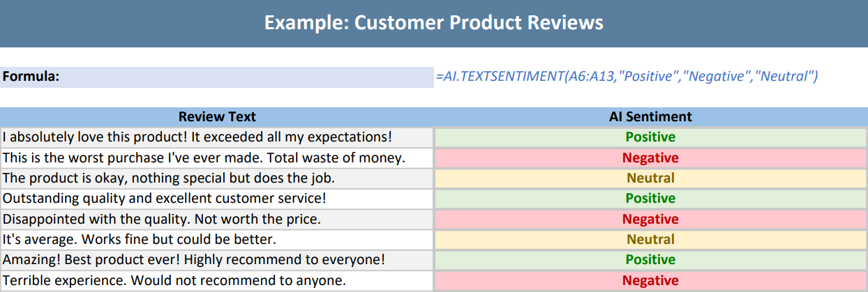Click the 'product is okay, nothing special' review
This screenshot has height=292, width=868.
(x=169, y=178)
